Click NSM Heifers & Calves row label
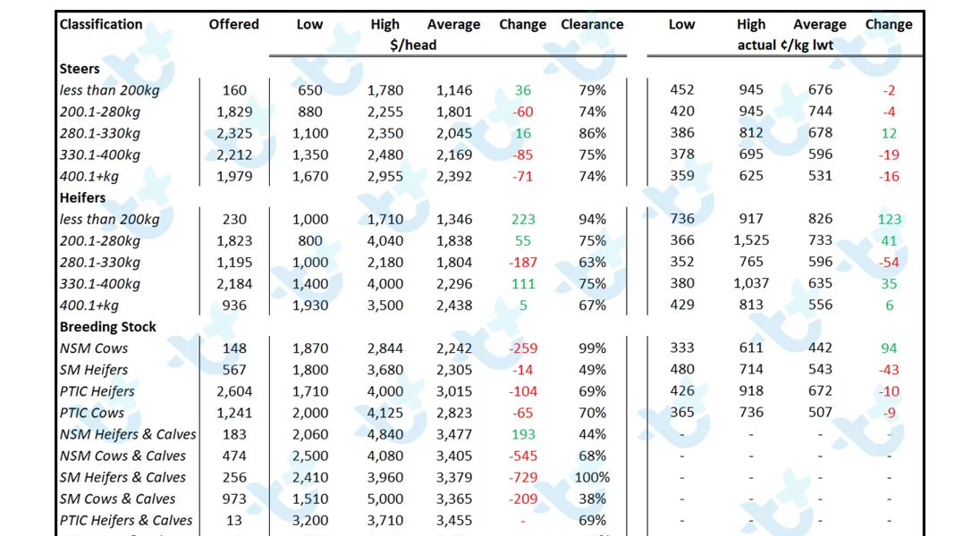Image resolution: width=980 pixels, height=536 pixels. pos(128,435)
